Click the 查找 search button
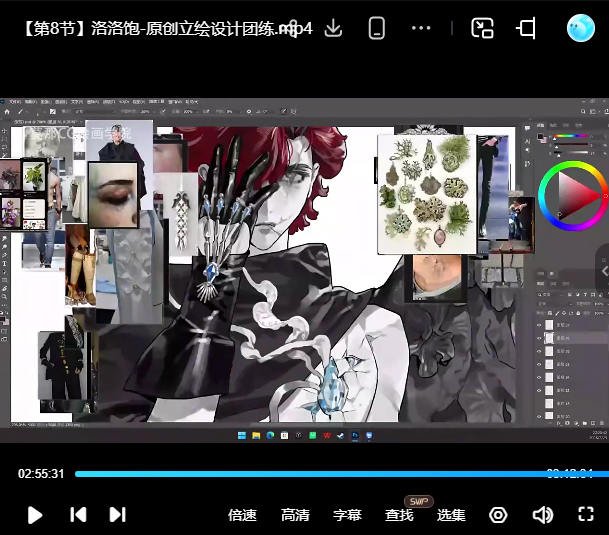 coord(399,515)
